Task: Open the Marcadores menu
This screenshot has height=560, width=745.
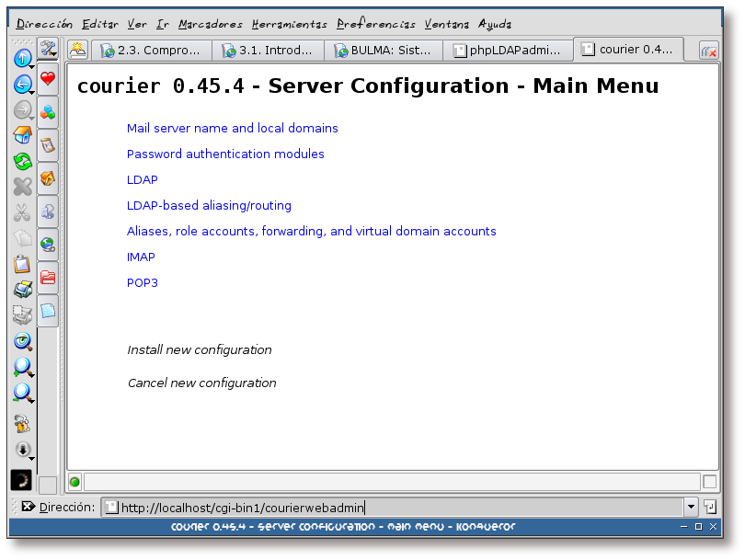Action: point(211,24)
